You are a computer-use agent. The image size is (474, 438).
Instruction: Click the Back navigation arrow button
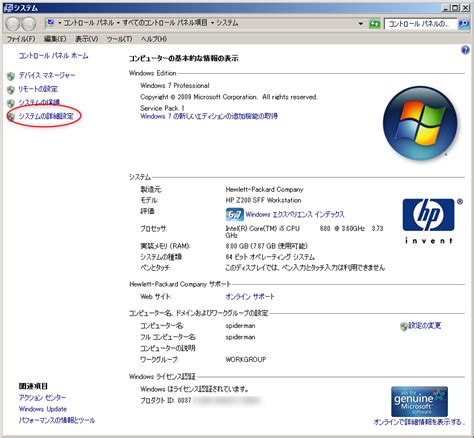13,24
